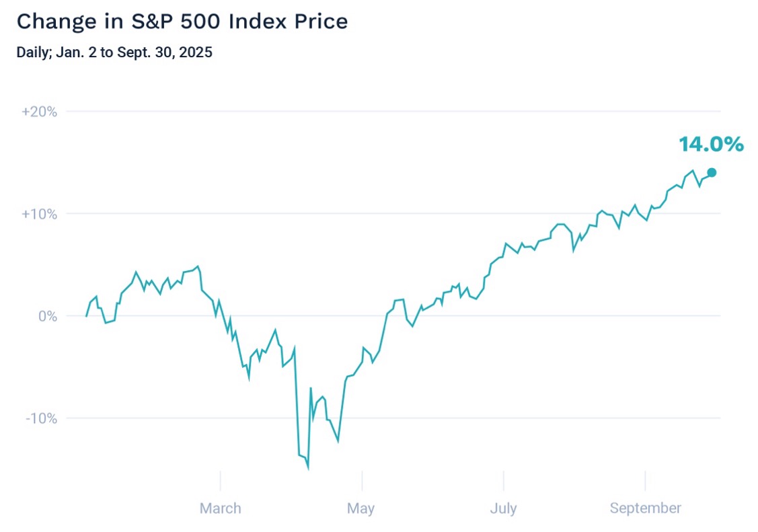Click the tick mark above March
758x532 pixels.
221,481
